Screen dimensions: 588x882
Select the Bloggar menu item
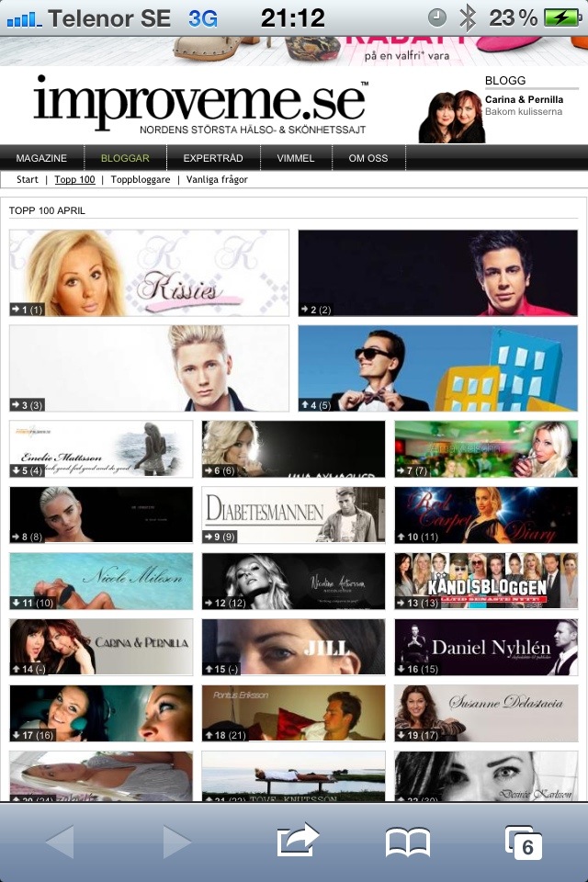coord(125,158)
